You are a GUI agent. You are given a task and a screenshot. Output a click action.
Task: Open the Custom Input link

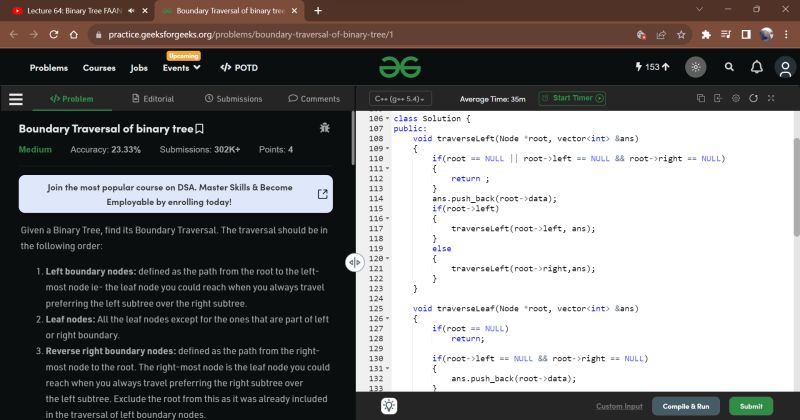coord(619,406)
